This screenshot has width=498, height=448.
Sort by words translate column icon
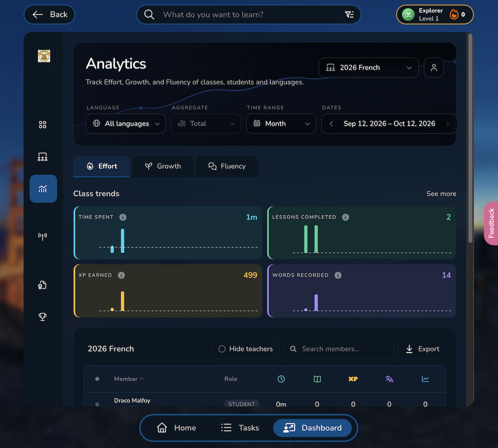point(389,379)
